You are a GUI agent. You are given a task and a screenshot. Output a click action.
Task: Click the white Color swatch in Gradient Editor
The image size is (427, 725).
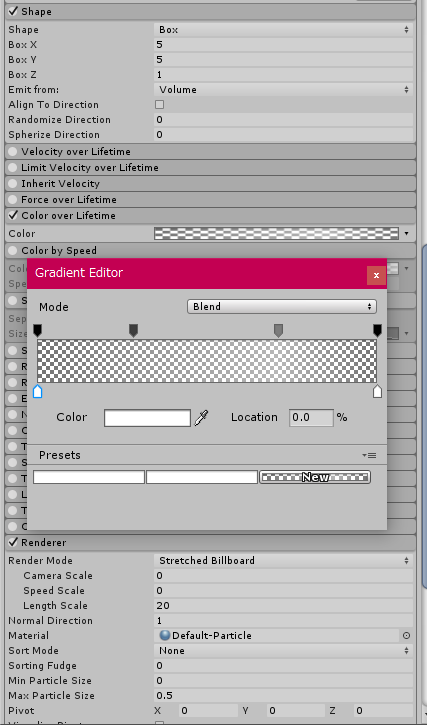tap(147, 418)
